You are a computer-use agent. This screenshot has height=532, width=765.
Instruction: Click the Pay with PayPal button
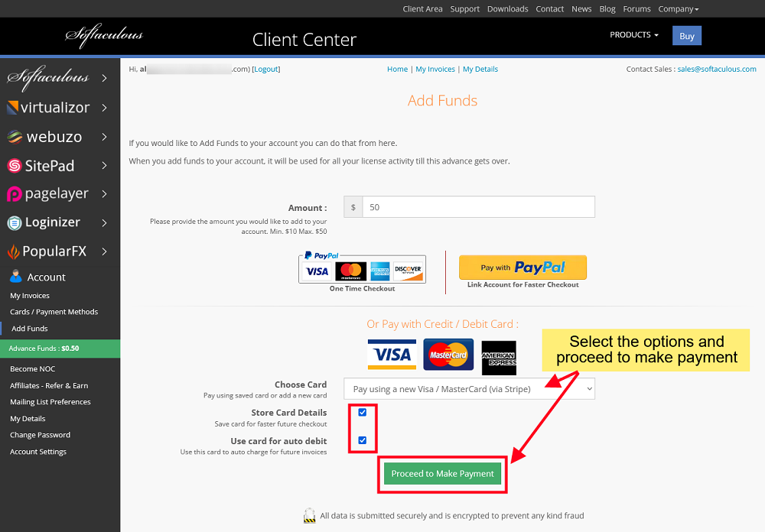click(x=522, y=268)
